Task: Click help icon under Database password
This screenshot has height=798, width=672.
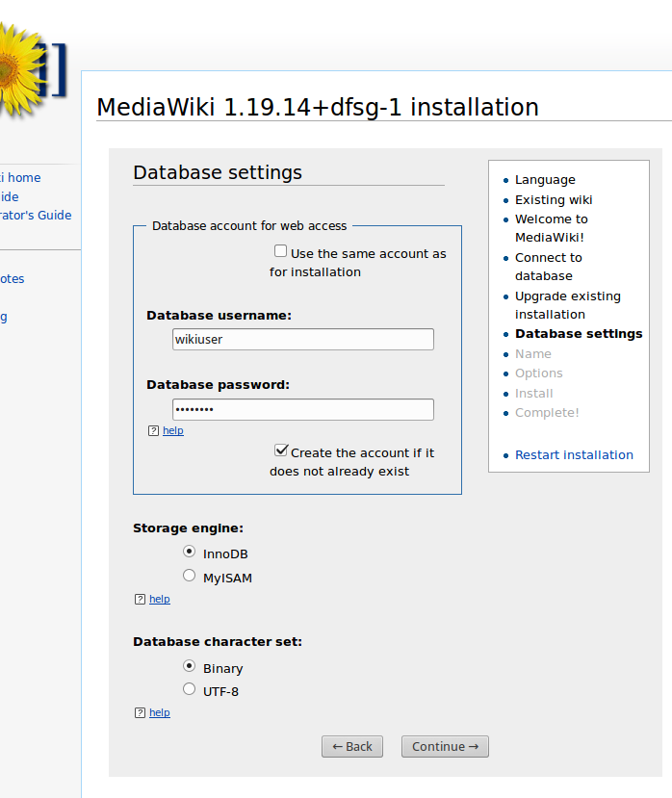Action: click(153, 431)
